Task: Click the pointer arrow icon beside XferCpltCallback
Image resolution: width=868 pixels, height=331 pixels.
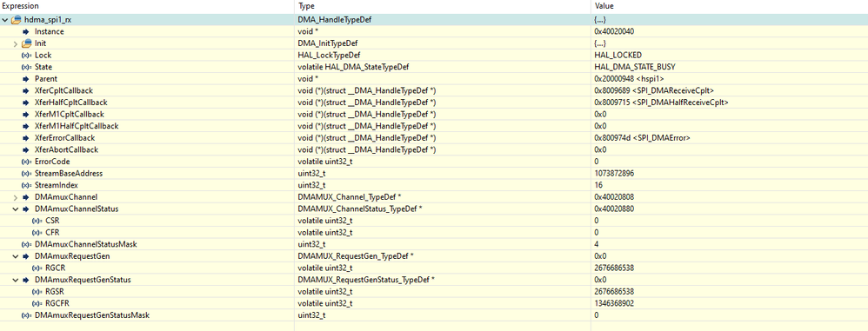Action: [x=26, y=90]
